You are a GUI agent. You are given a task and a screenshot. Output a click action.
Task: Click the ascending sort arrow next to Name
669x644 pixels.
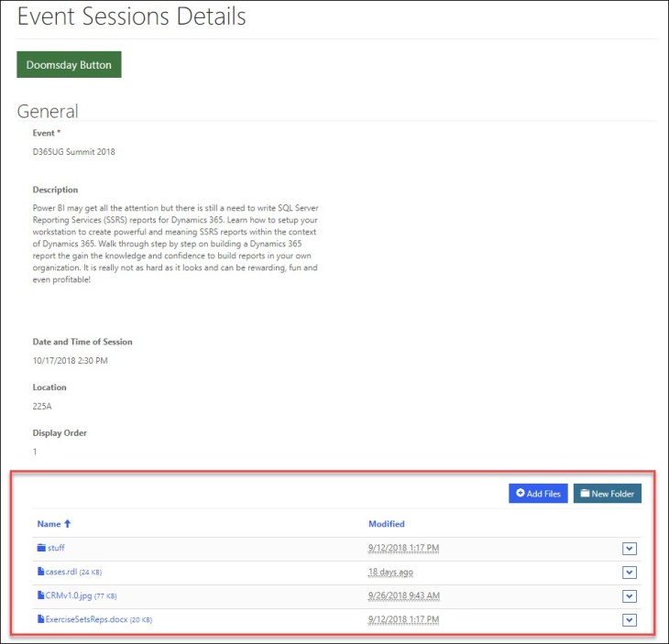pos(68,524)
